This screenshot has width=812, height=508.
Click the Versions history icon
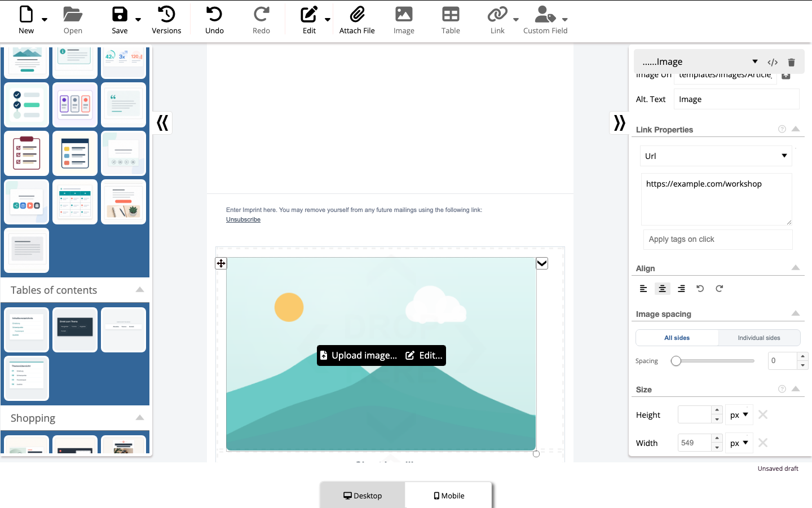166,14
